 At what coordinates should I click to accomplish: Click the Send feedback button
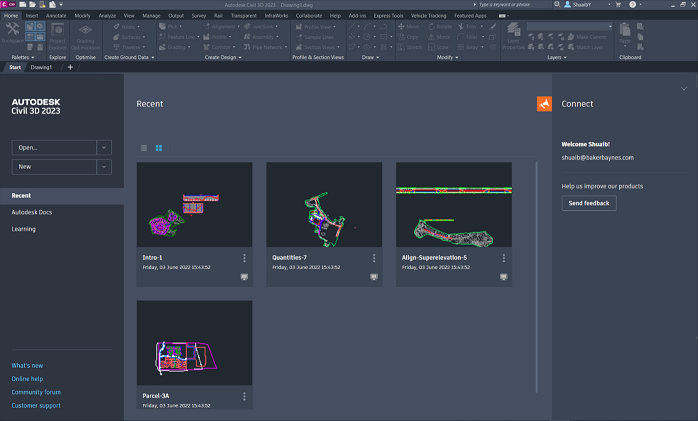tap(589, 203)
